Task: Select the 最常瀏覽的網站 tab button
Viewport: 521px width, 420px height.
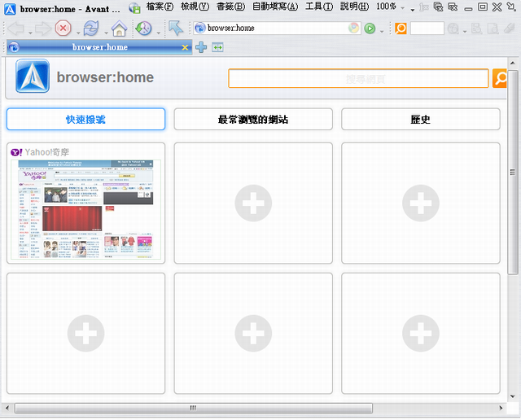Action: 252,120
